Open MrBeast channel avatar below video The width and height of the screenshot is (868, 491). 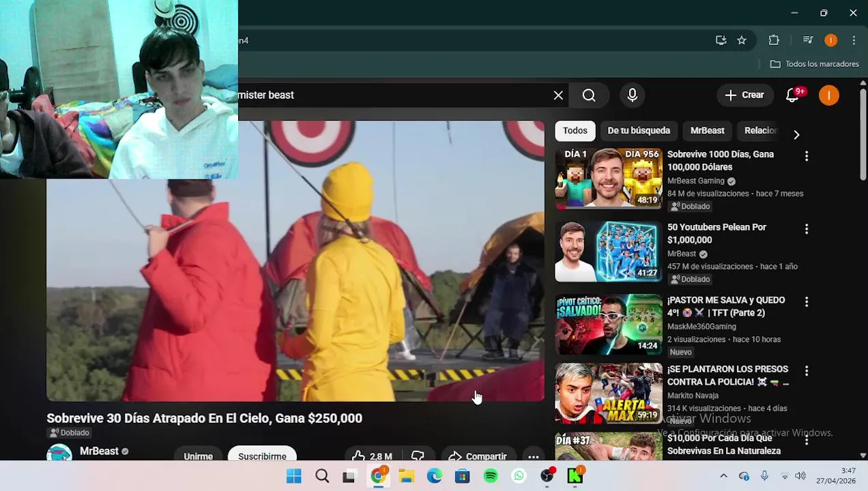tap(59, 453)
